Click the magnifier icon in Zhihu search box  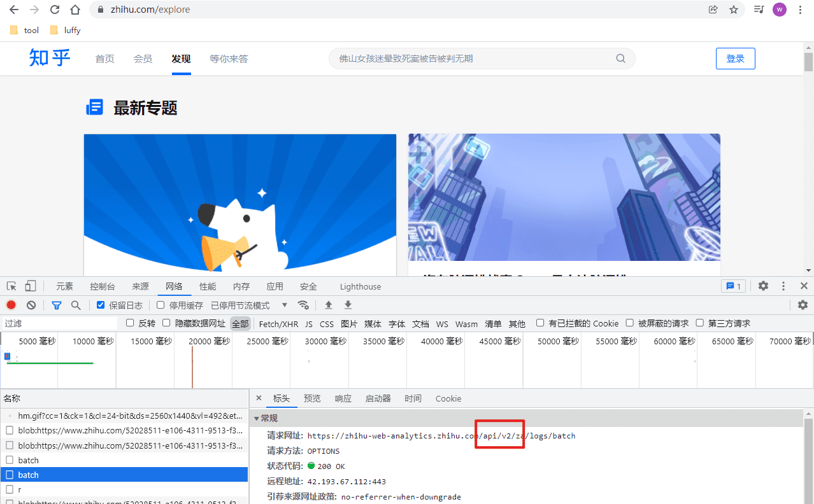[620, 59]
